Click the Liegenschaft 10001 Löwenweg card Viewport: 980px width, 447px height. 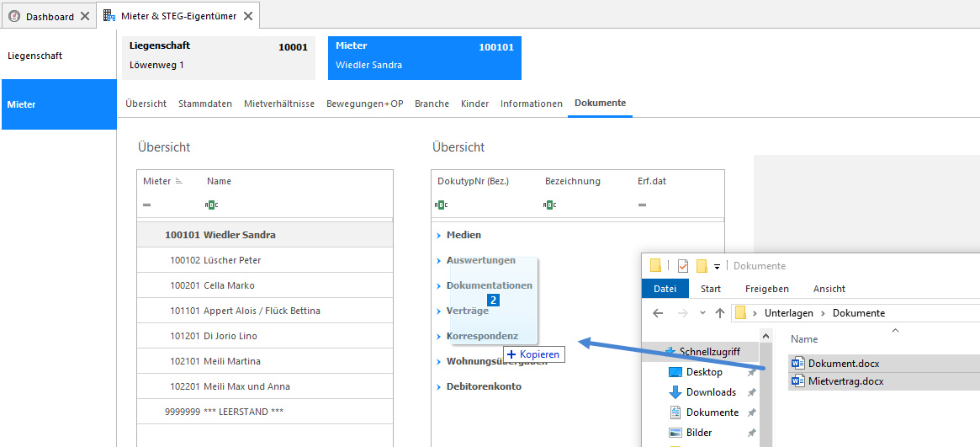[x=218, y=57]
